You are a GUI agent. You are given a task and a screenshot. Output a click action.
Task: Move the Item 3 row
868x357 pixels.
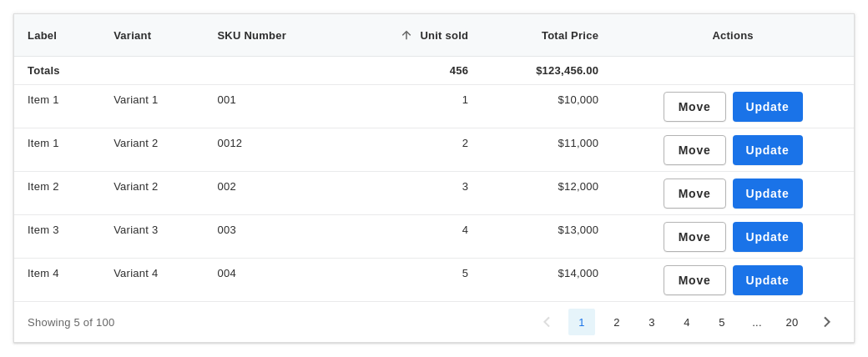point(694,237)
